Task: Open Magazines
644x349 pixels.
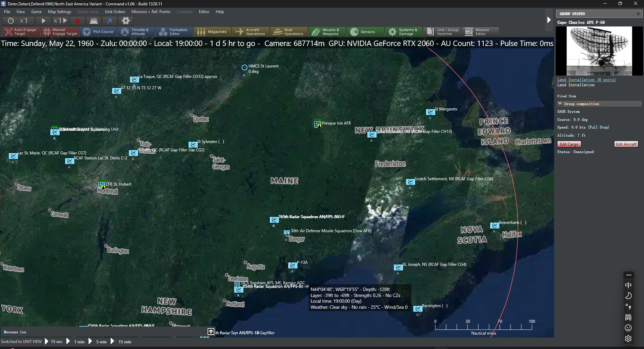Action: [213, 32]
